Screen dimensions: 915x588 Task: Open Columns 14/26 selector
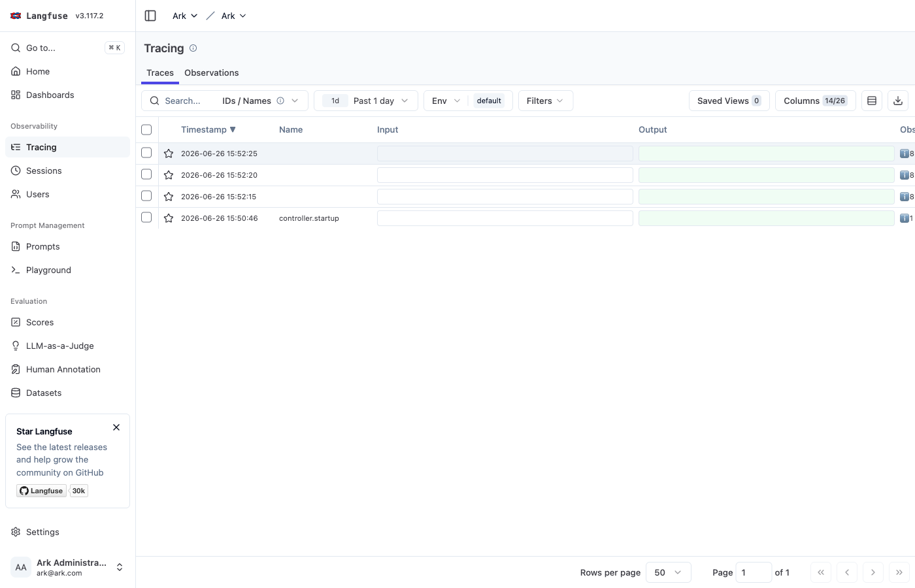click(816, 101)
